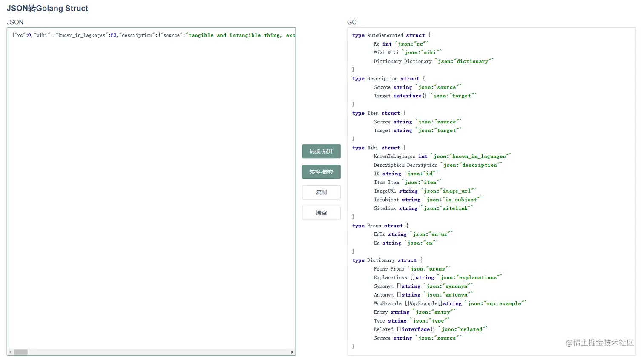The height and width of the screenshot is (357, 644).
Task: Click the 'Antonym []string' field line
Action: coord(424,295)
